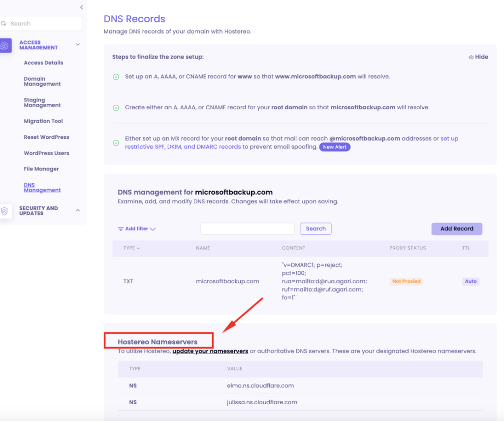Screen dimensions: 504x421
Task: Click the Not Proxied status badge
Action: click(x=406, y=282)
